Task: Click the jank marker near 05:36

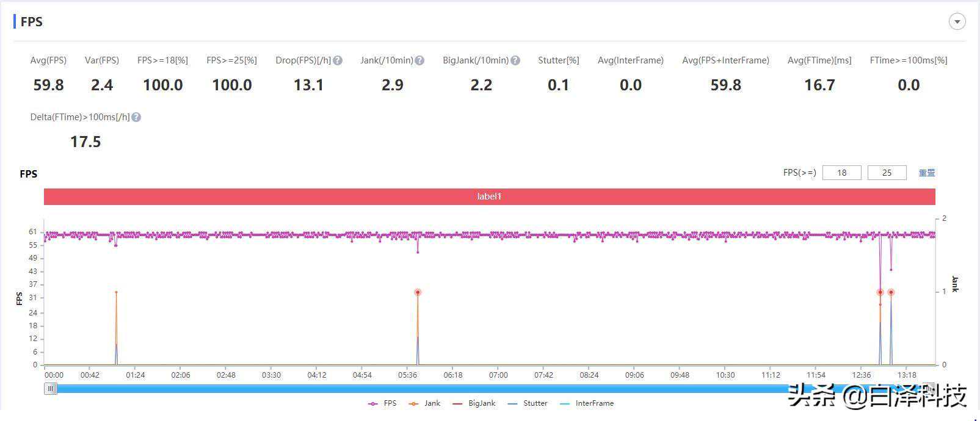Action: pos(418,292)
